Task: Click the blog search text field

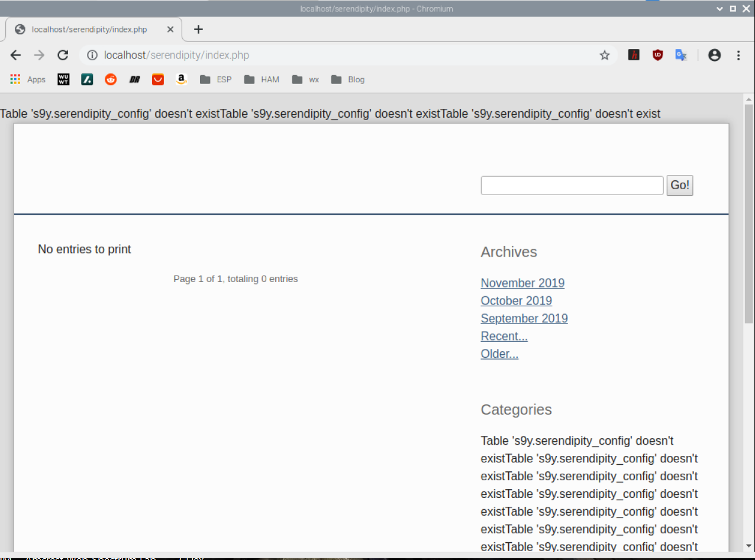Action: tap(572, 186)
